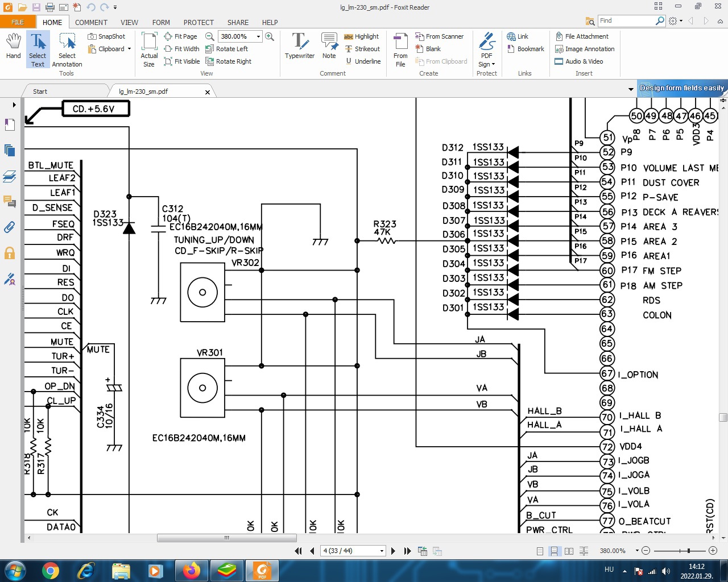
Task: Toggle Fit Page view
Action: point(180,36)
